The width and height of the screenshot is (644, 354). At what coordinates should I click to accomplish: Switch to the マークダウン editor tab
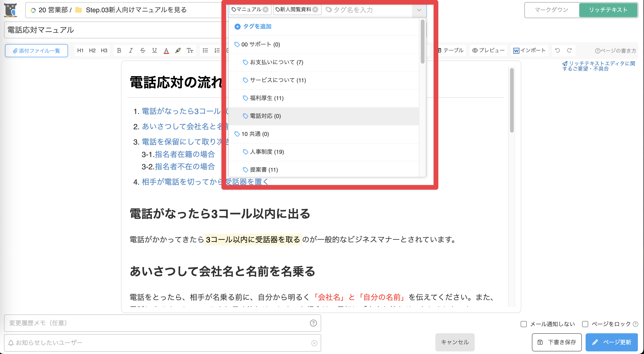point(551,10)
